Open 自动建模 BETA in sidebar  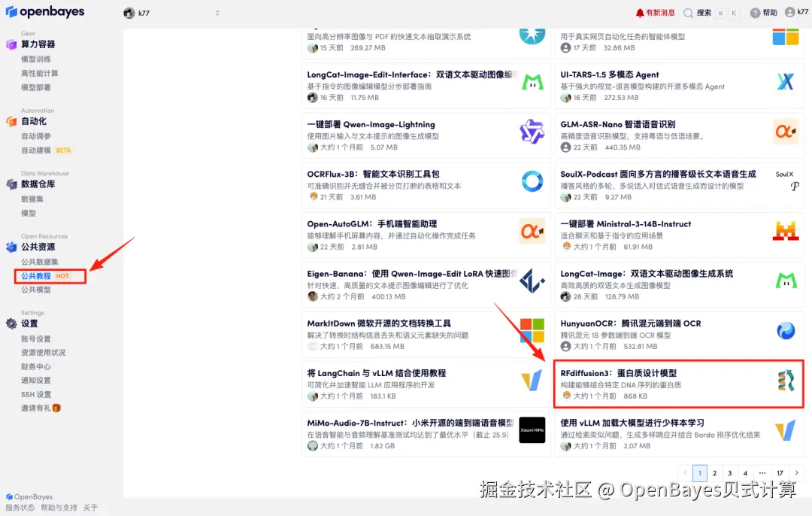click(x=46, y=150)
